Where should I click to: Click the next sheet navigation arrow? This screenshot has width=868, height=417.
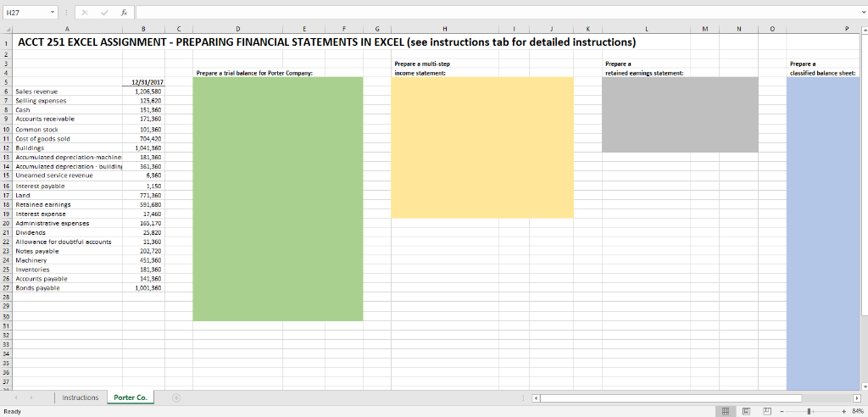tap(30, 398)
